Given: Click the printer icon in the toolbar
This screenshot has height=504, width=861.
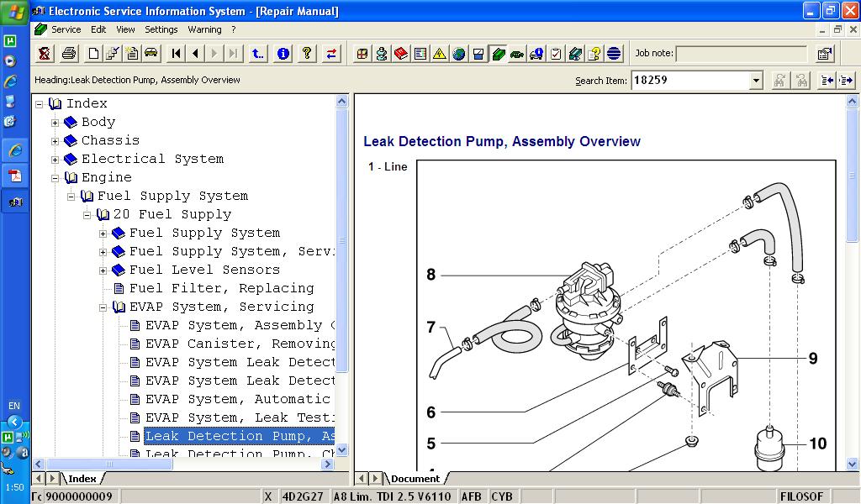Looking at the screenshot, I should pos(69,54).
